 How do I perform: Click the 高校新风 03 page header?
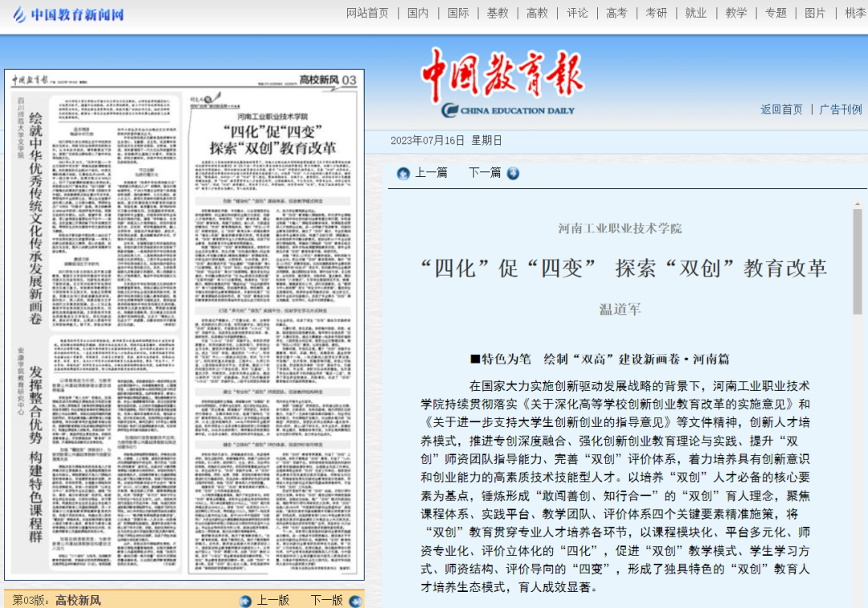tap(328, 80)
